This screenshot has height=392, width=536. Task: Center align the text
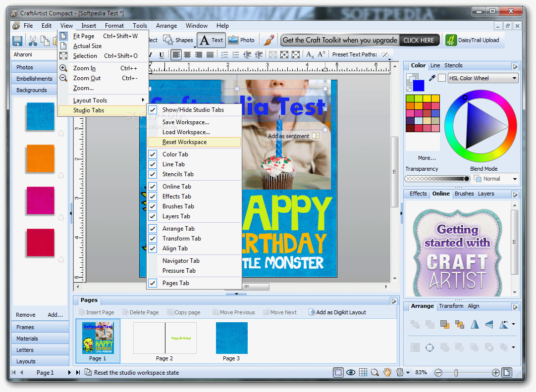tap(187, 54)
